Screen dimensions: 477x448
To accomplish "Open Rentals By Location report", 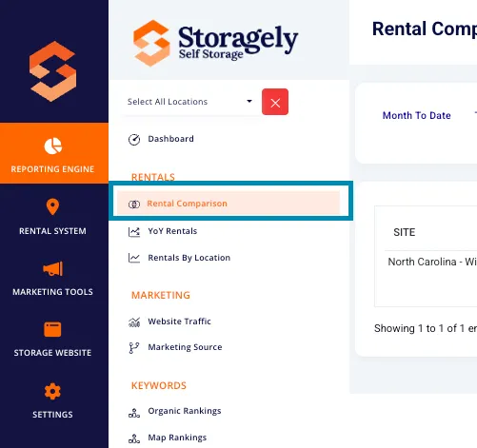I will point(189,258).
